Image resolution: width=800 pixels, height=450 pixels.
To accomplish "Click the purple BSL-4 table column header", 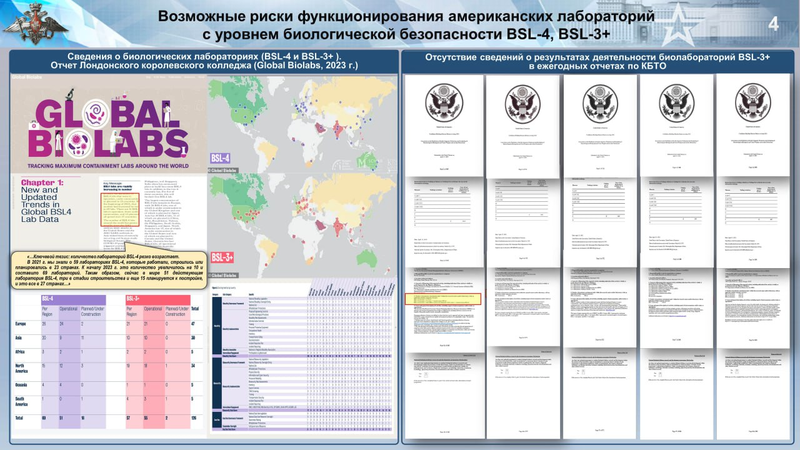I will [73, 299].
